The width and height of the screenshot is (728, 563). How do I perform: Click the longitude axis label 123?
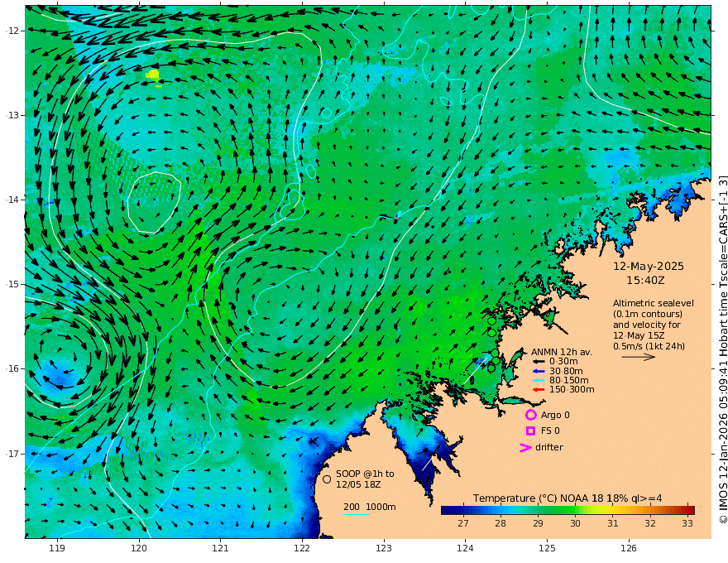click(384, 548)
